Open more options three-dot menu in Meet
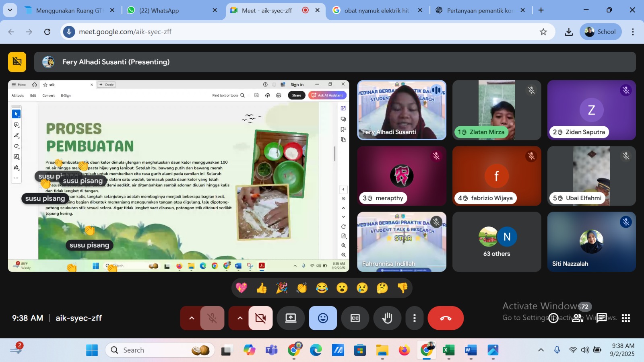This screenshot has width=644, height=362. (414, 318)
